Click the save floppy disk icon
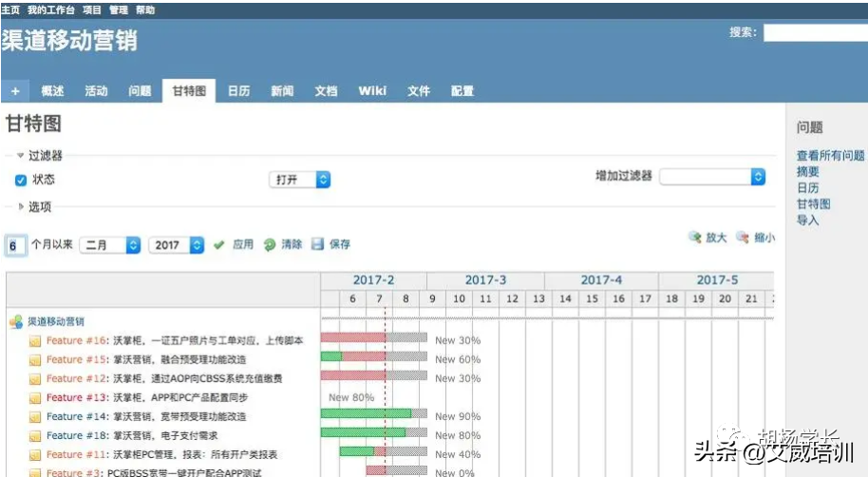 click(317, 244)
